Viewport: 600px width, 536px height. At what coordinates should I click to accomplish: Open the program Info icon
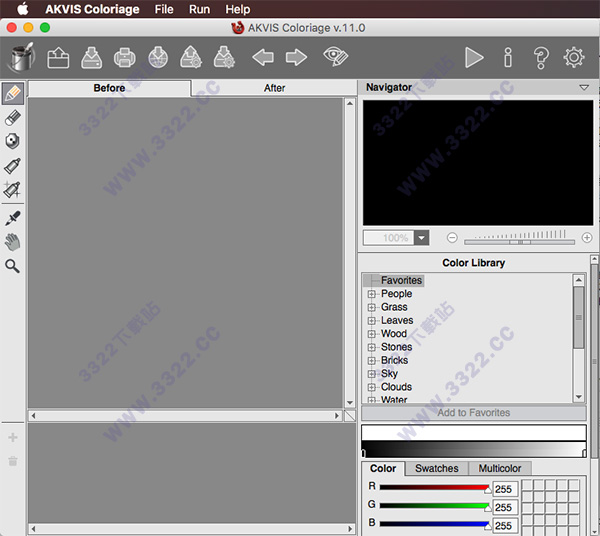(x=508, y=58)
